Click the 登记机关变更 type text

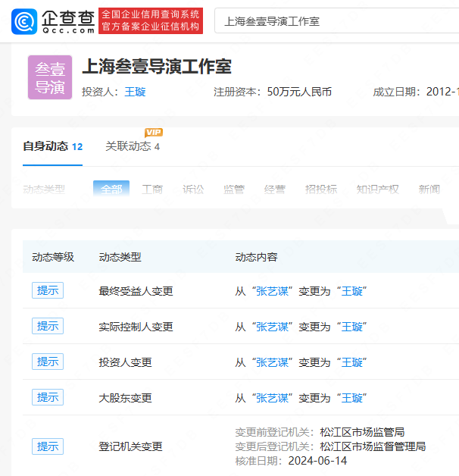131,446
